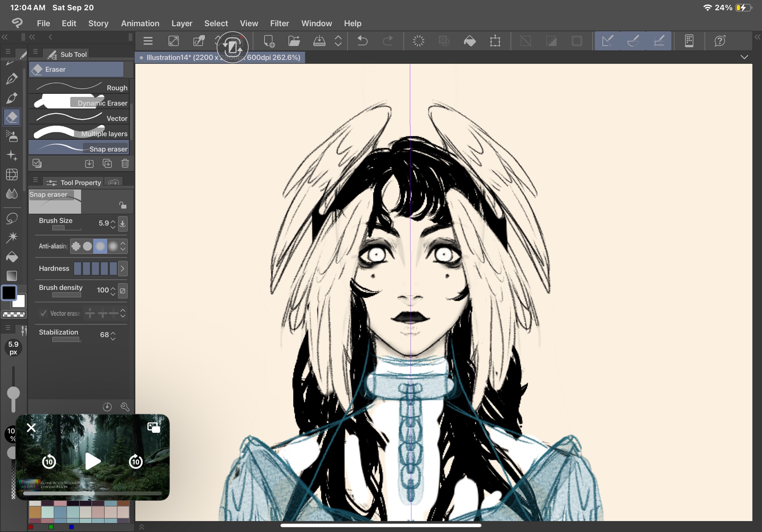Click the Transform scale/rotate icon

pyautogui.click(x=495, y=41)
